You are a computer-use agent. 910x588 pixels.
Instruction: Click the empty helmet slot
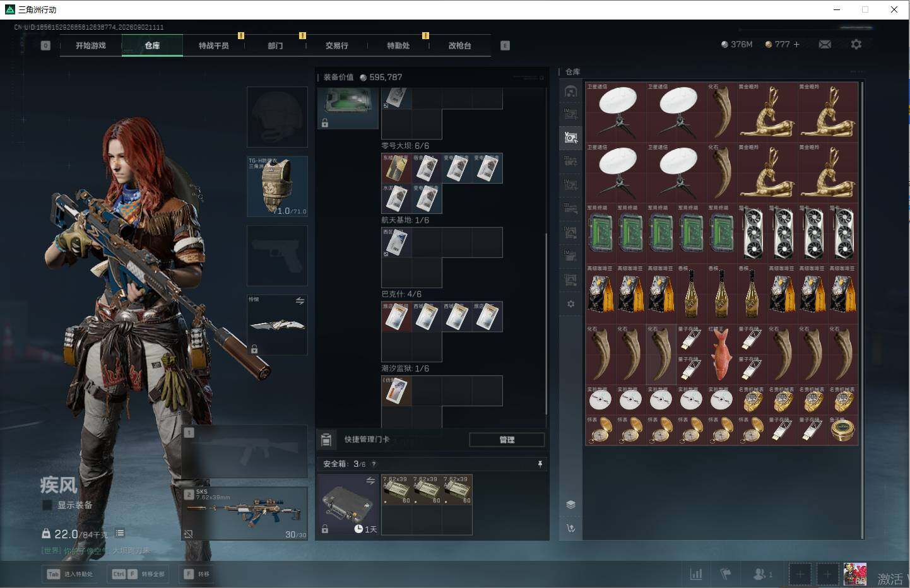(x=277, y=117)
